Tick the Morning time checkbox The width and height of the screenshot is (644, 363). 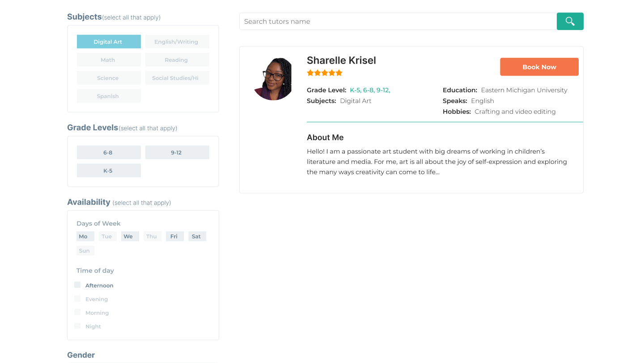pyautogui.click(x=77, y=312)
